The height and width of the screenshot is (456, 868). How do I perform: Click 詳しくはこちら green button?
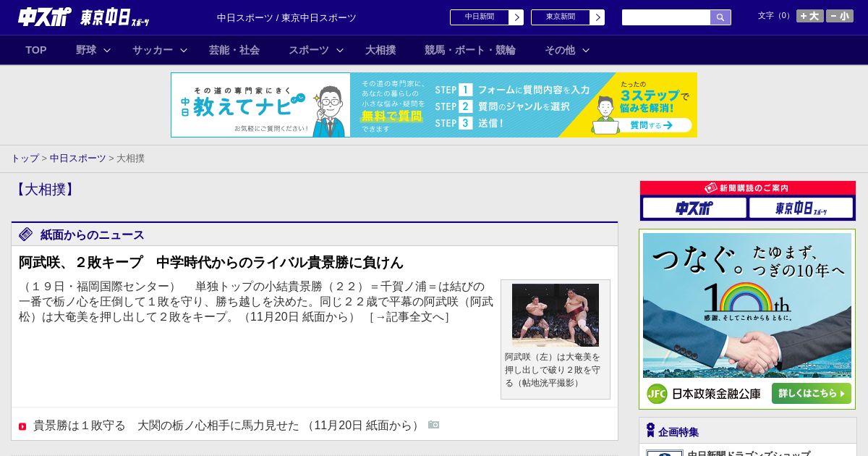point(812,394)
